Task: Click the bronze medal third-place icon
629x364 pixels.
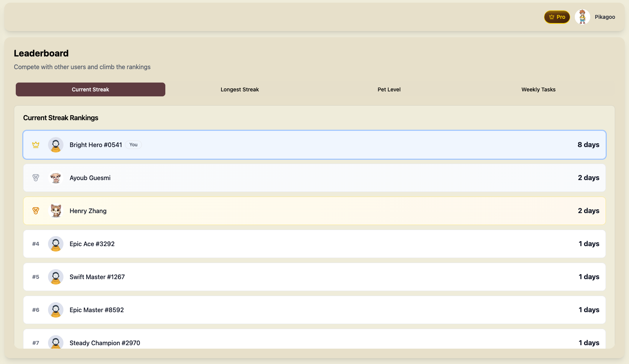Action: 36,211
